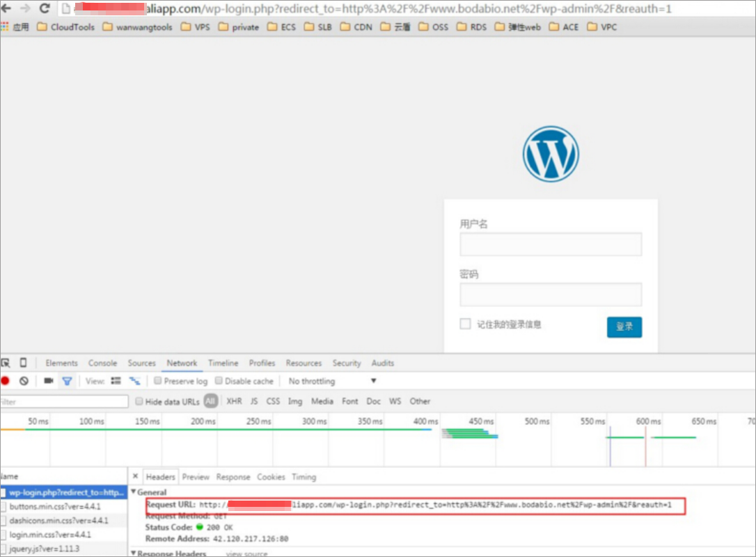Switch to the Response request tab
Screen dimensions: 756x557
pyautogui.click(x=233, y=477)
